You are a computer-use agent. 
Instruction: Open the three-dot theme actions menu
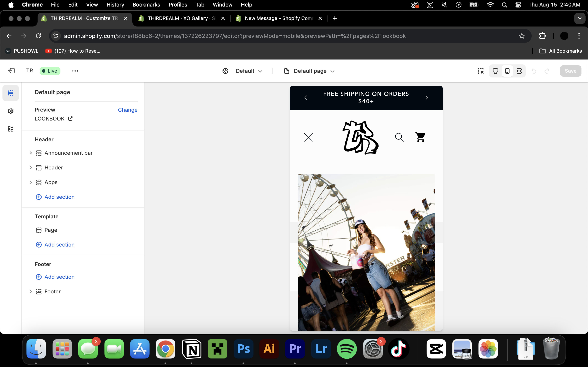(x=75, y=71)
